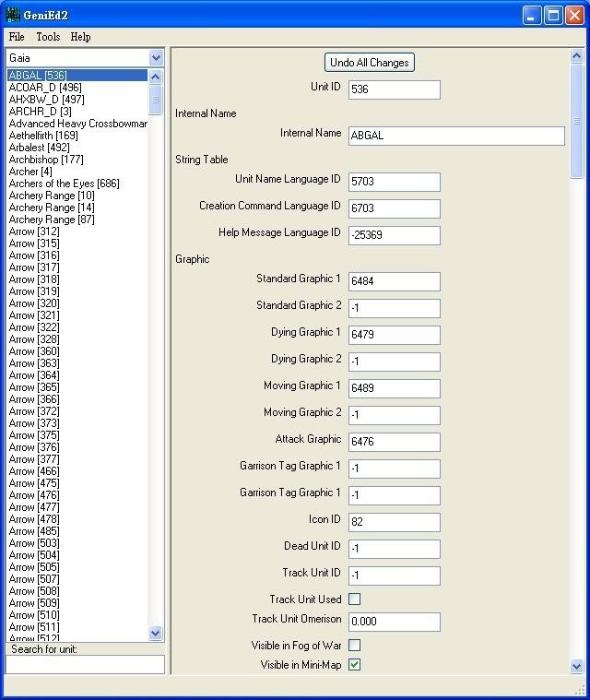Click the properties panel scrollbar thumb
Image resolution: width=590 pixels, height=700 pixels.
click(576, 121)
